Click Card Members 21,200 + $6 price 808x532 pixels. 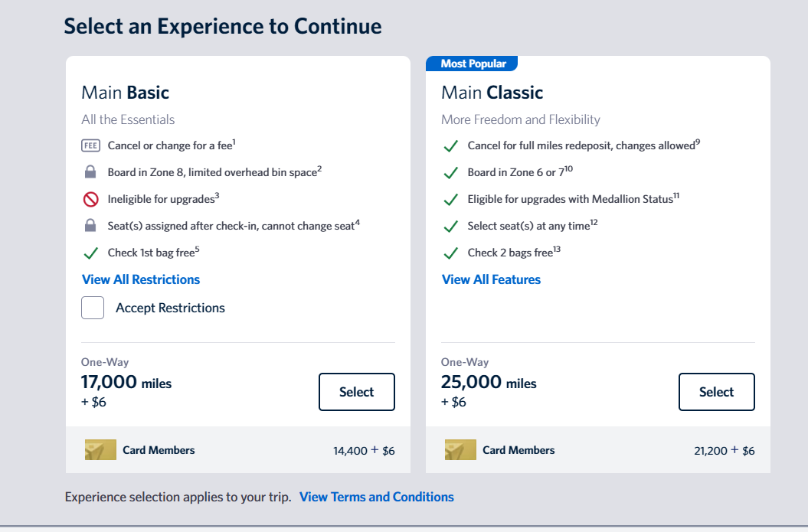(x=724, y=451)
